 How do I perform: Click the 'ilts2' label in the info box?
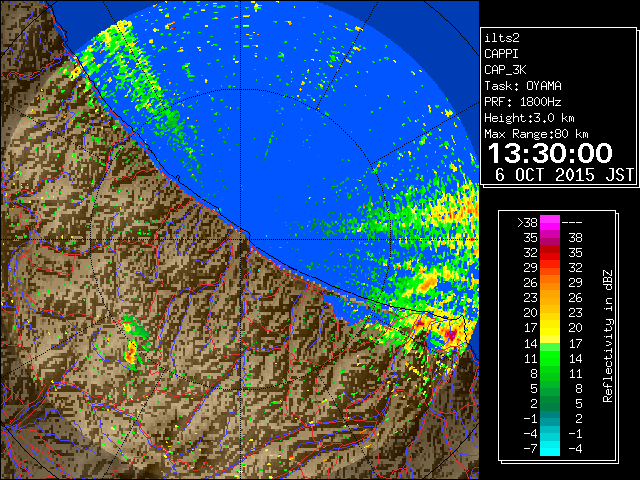point(502,38)
